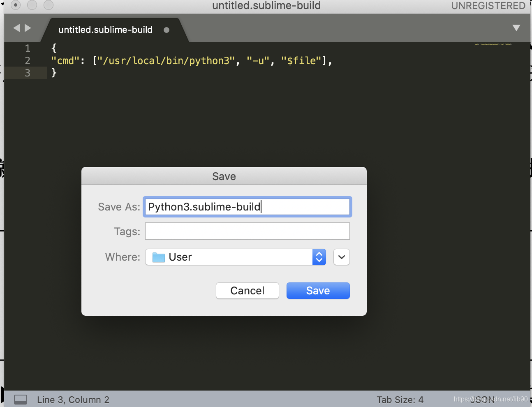Click the Tags input field
This screenshot has height=407, width=532.
click(247, 231)
